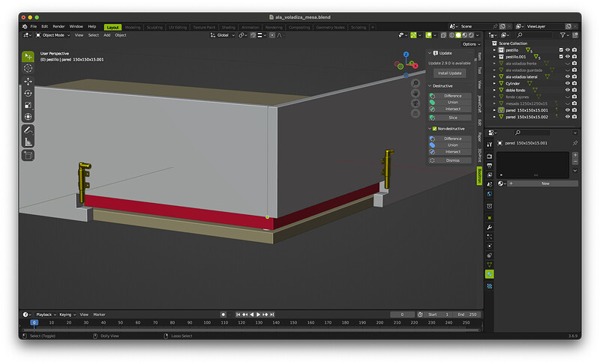The image size is (600, 364).
Task: Open the Keying dropdown in timeline
Action: 67,315
